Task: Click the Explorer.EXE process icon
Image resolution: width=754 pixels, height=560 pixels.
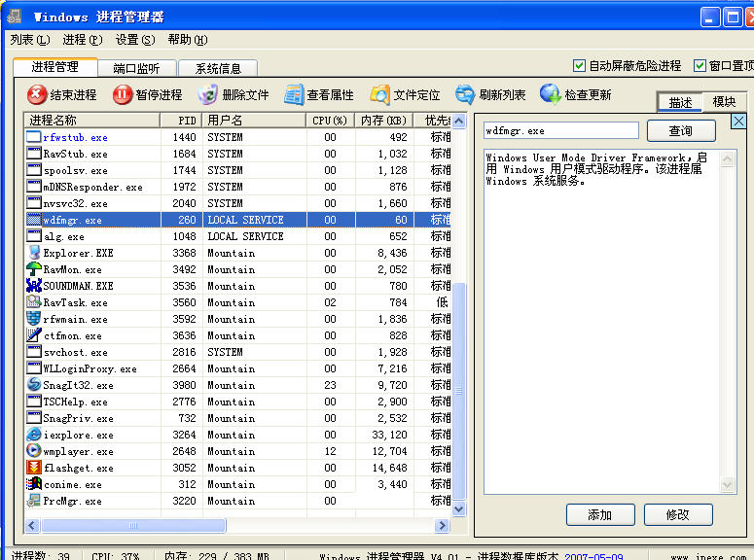Action: [34, 253]
